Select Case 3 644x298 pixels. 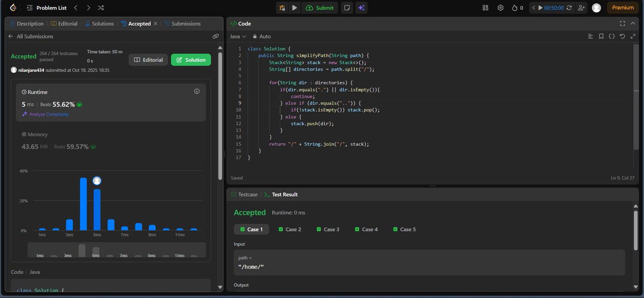click(328, 229)
